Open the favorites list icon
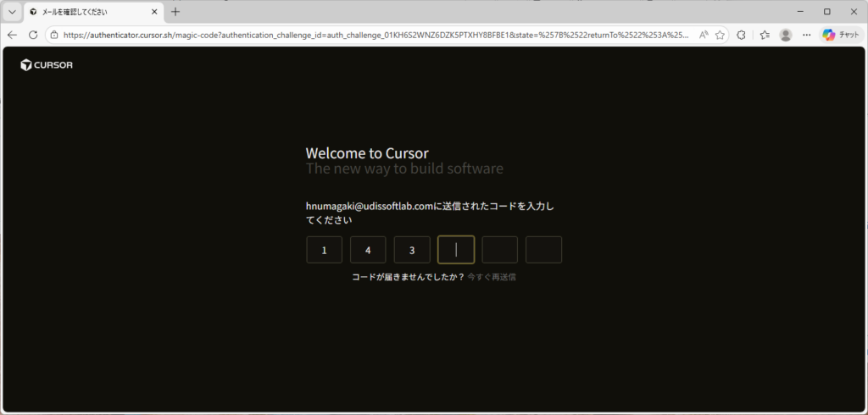This screenshot has height=415, width=868. coord(765,35)
